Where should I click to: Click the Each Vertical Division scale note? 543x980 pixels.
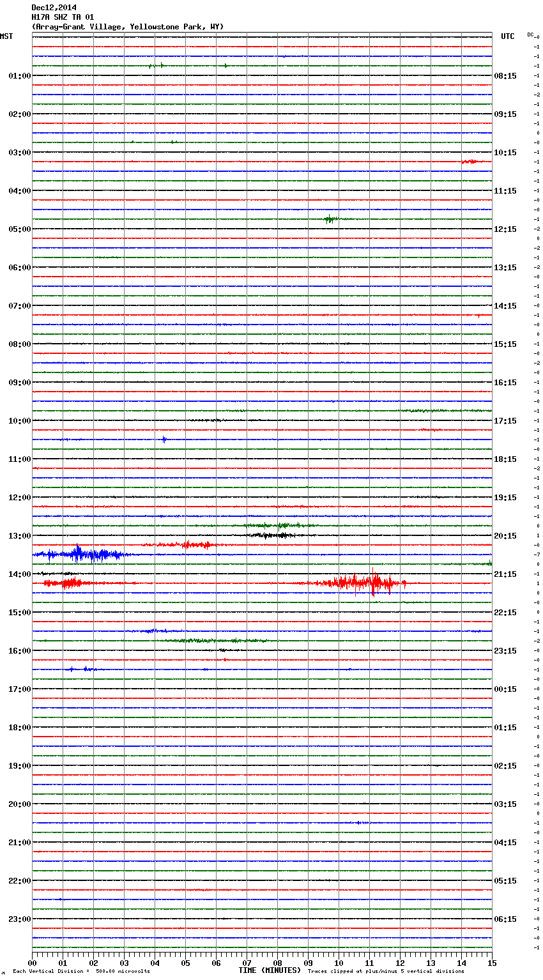click(81, 971)
